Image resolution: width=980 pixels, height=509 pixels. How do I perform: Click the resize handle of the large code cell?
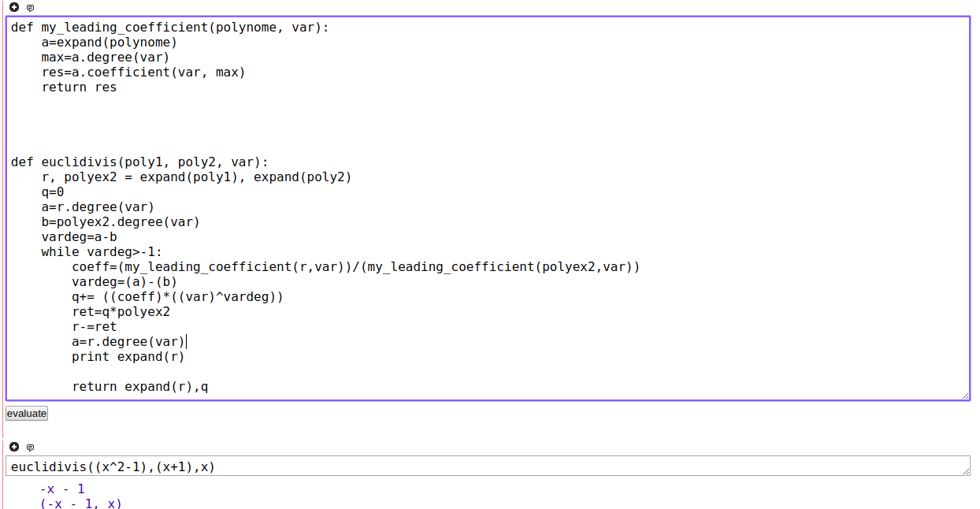(x=965, y=396)
